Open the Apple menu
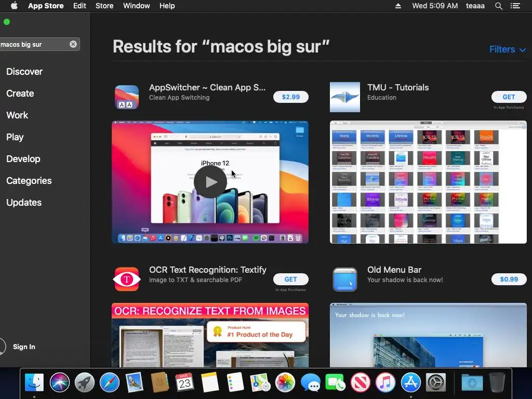This screenshot has width=532, height=399. pyautogui.click(x=14, y=6)
